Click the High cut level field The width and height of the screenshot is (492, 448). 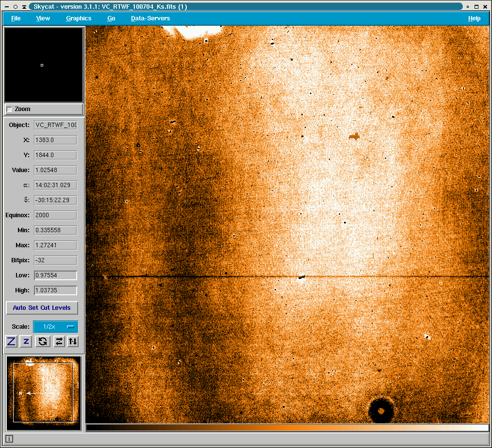55,290
